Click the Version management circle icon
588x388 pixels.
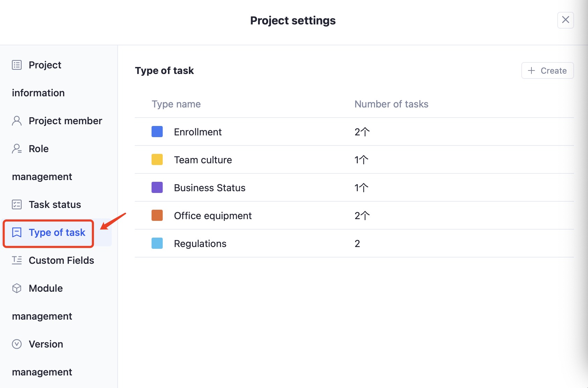pos(17,344)
